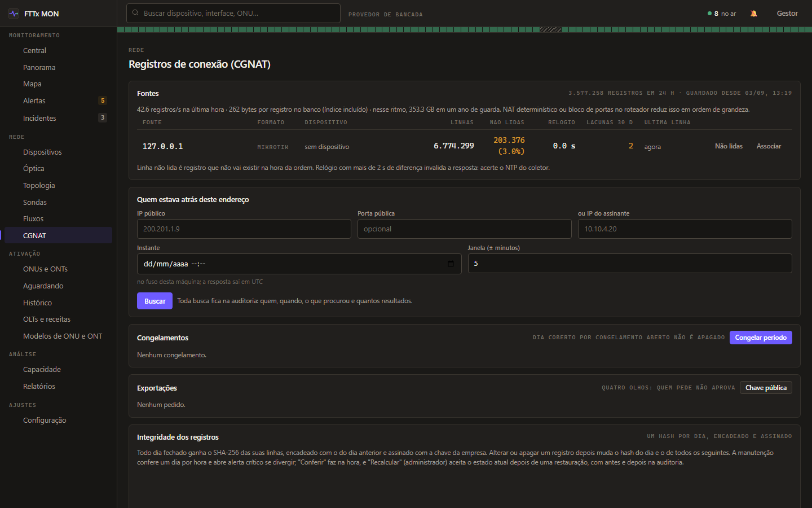
Task: Focus the IP do assinante field
Action: click(685, 229)
